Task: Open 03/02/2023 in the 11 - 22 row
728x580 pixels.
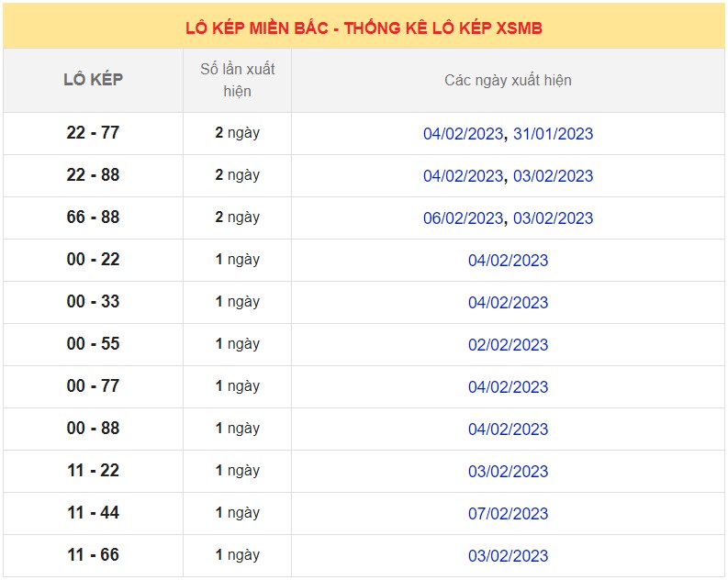Action: (x=508, y=472)
